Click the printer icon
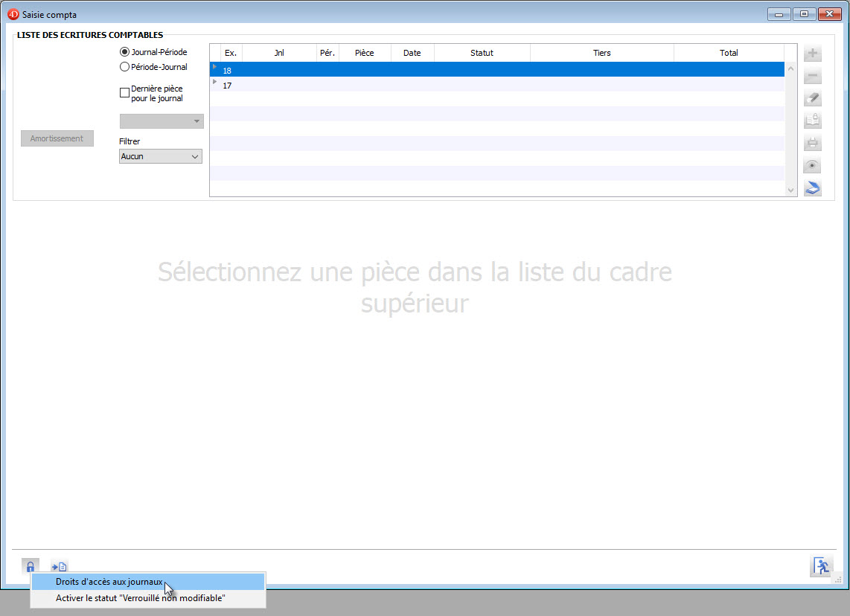This screenshot has height=616, width=850. [813, 144]
